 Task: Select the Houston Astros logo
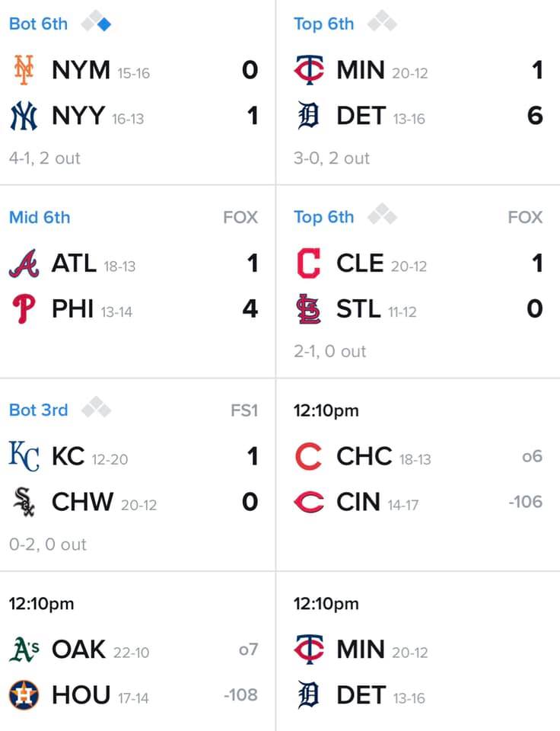click(24, 694)
